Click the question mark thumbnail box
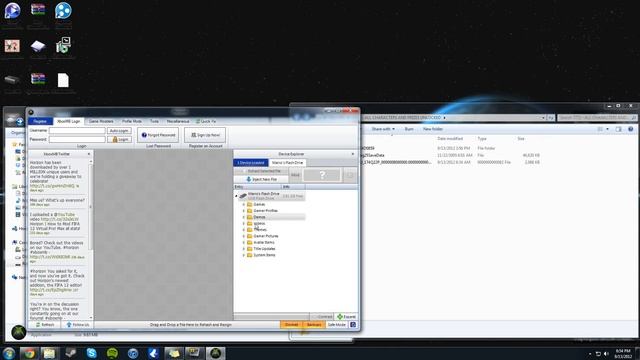This screenshot has height=360, width=640. click(322, 175)
